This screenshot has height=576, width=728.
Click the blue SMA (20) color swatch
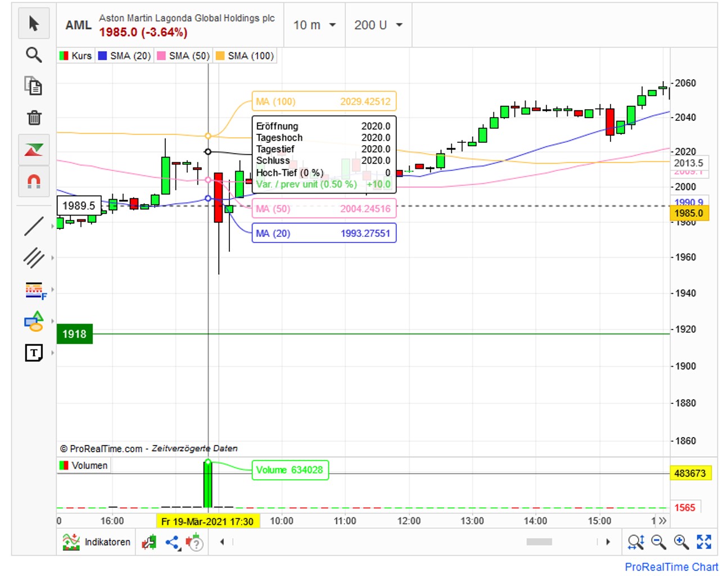(102, 56)
